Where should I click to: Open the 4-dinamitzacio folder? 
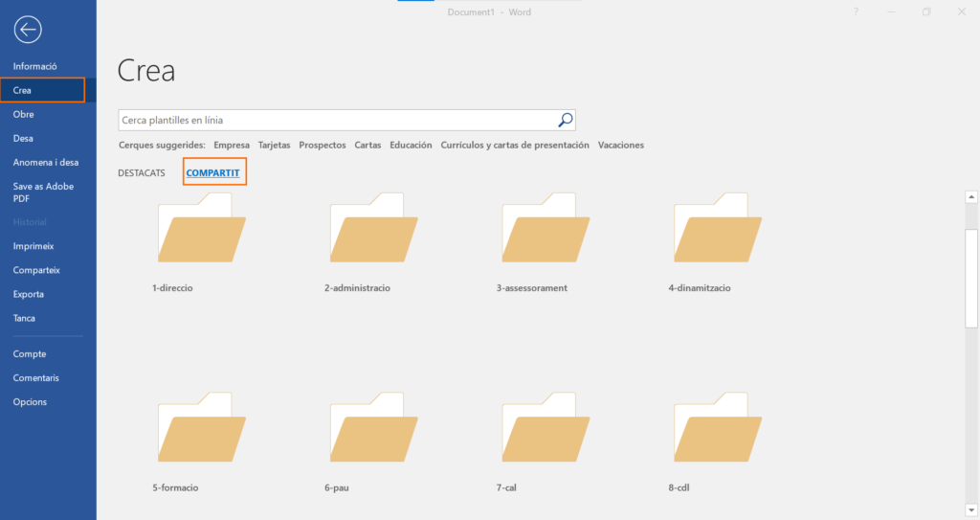click(718, 230)
